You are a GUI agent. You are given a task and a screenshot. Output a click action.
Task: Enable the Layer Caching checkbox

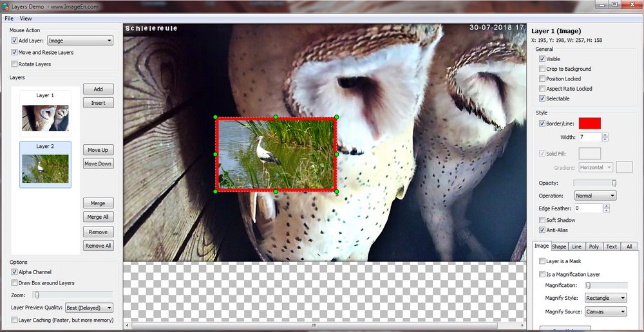tap(14, 320)
